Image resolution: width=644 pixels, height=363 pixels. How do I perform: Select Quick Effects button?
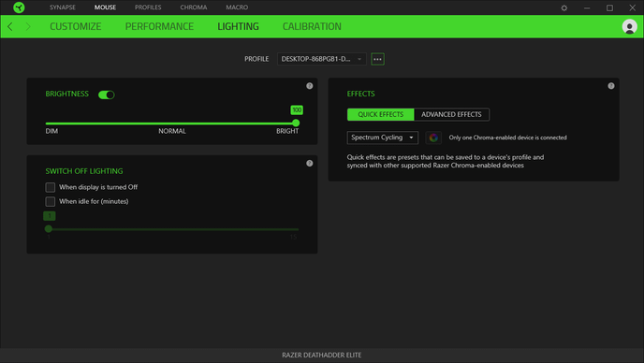380,114
